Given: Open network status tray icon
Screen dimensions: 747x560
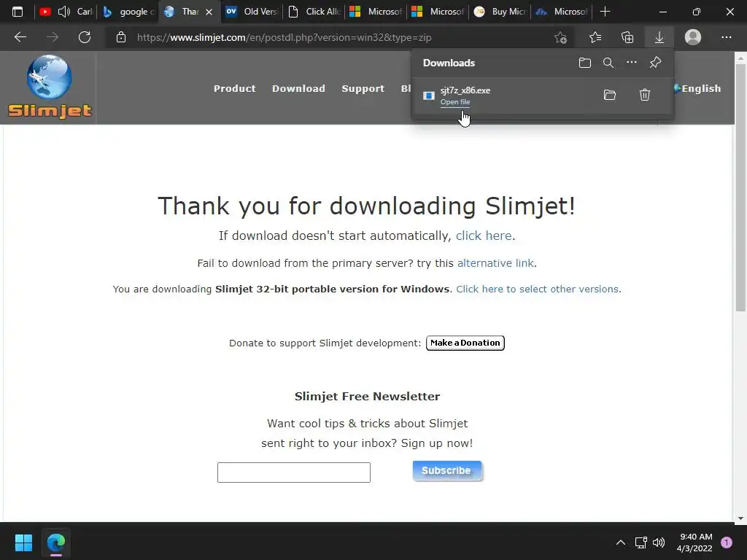Looking at the screenshot, I should coord(640,542).
